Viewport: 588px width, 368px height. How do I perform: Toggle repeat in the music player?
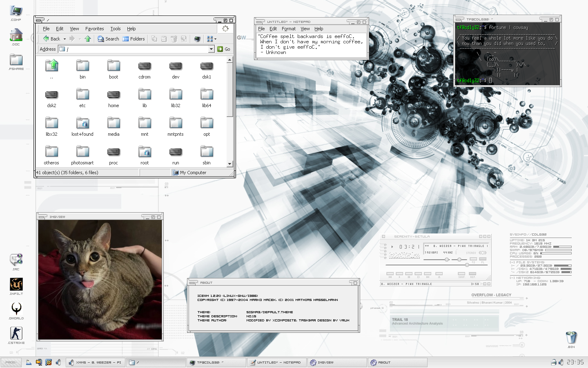coord(472,274)
